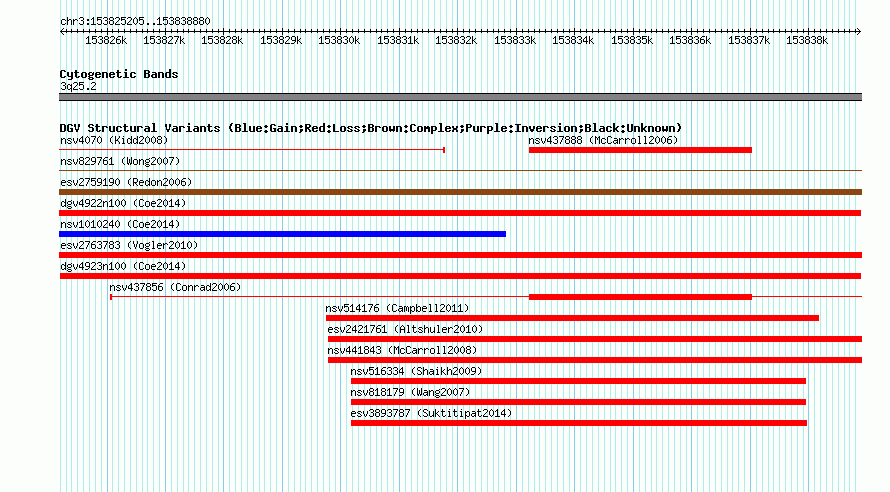Screen dimensions: 890x492
Task: Select the red nsv514176 loss bar
Action: coord(572,318)
